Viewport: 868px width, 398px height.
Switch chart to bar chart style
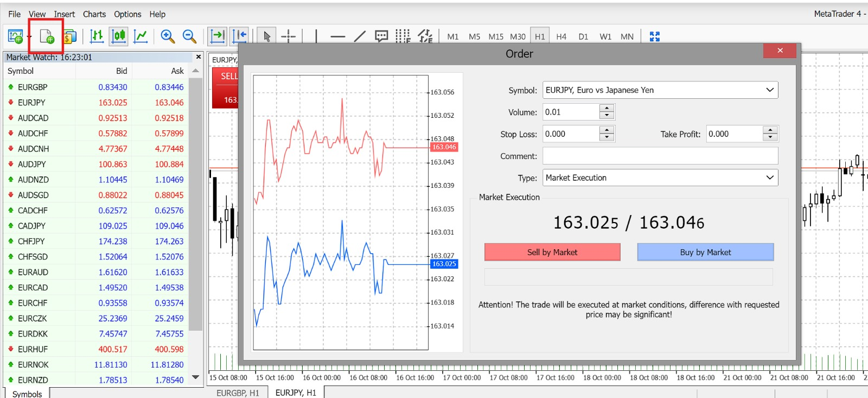point(97,36)
